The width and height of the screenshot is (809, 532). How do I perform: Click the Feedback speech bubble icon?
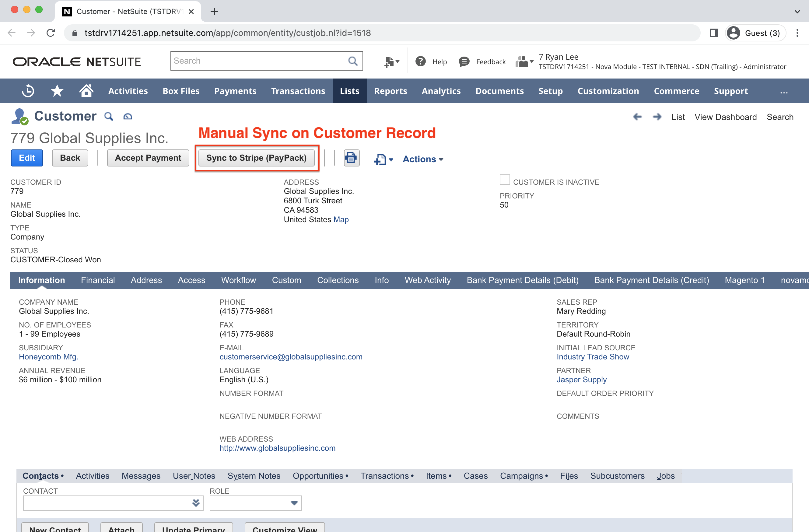coord(464,61)
